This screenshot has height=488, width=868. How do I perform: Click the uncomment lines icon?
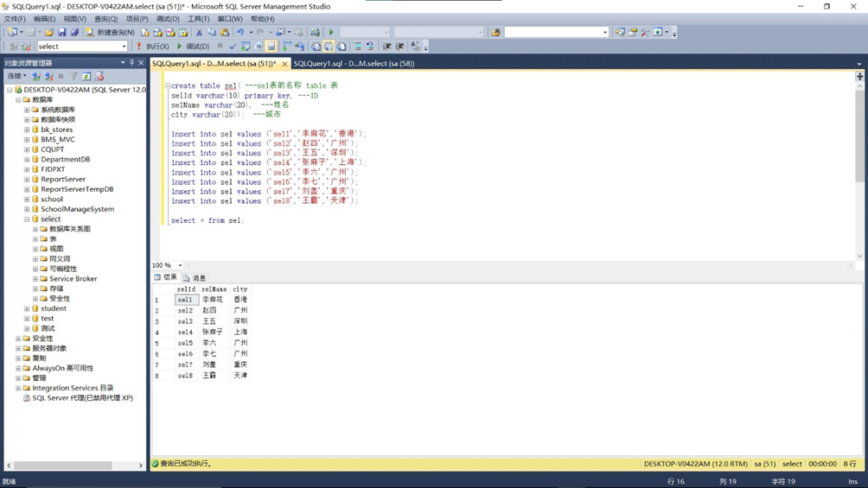pos(370,47)
